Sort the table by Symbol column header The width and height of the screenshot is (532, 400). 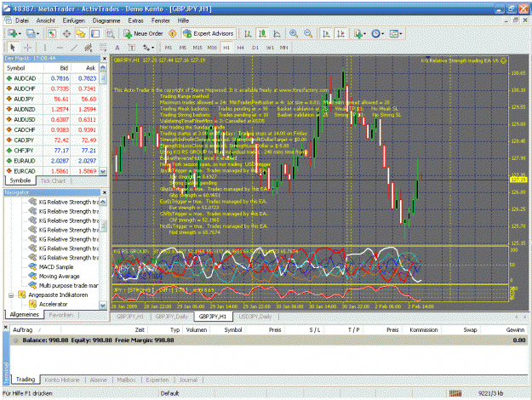[233, 329]
